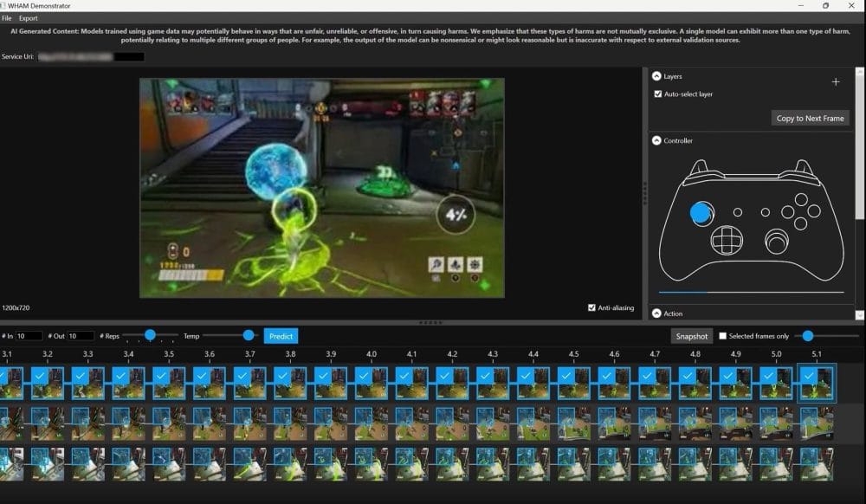Viewport: 866px width, 504px height.
Task: Collapse the Action panel section
Action: [656, 313]
